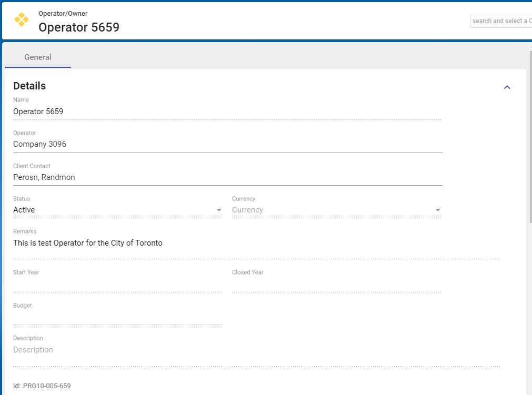Click into the Start Year field

[117, 285]
